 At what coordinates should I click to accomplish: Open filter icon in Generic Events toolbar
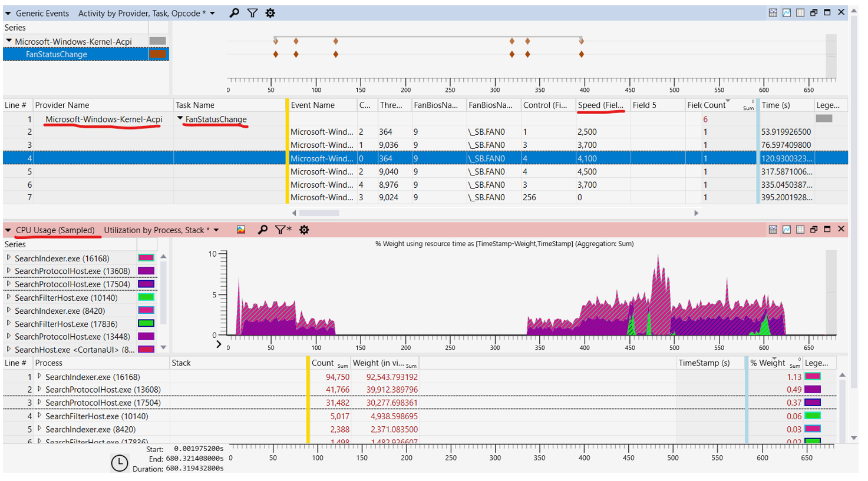point(252,13)
